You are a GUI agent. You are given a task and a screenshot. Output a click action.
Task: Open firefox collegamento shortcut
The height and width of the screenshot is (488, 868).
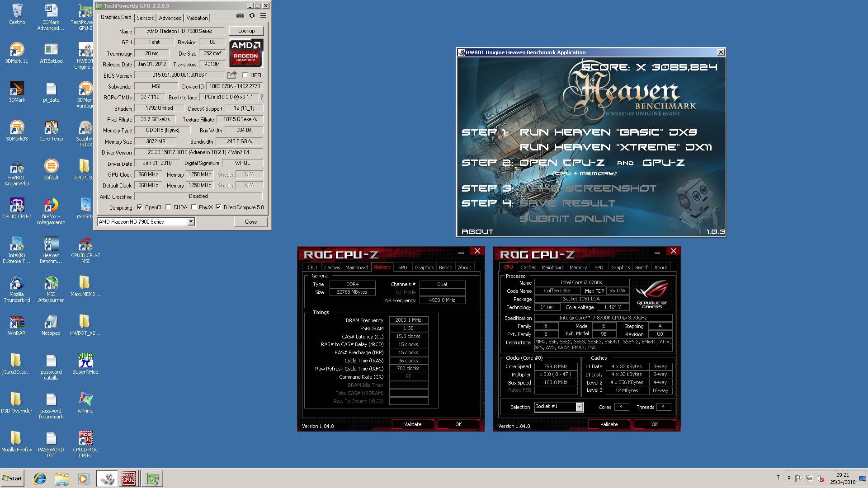[x=51, y=211]
